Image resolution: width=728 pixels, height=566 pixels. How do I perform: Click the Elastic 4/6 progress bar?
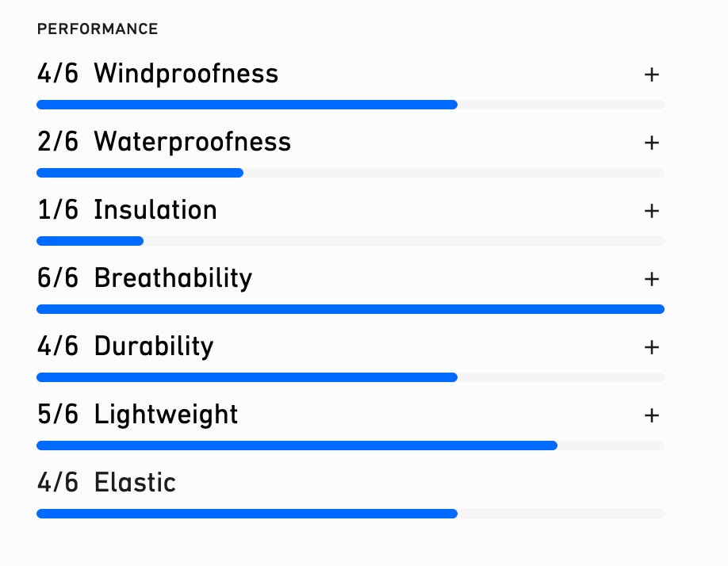[350, 514]
